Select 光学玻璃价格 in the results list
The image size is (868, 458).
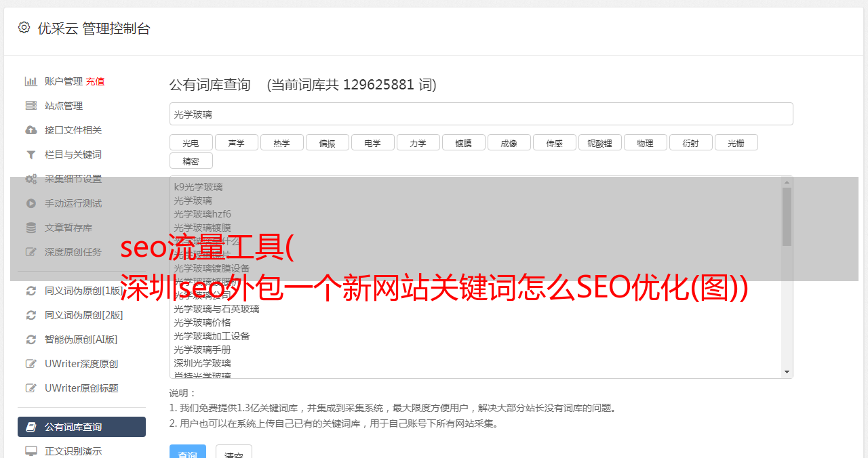pos(202,322)
